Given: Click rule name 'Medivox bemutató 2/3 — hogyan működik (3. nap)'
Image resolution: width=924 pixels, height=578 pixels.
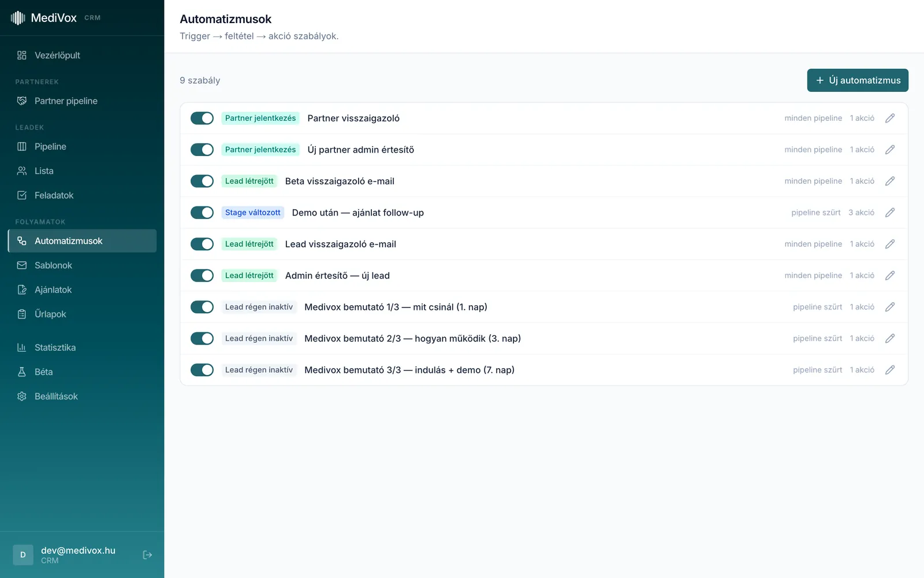Looking at the screenshot, I should (x=412, y=339).
